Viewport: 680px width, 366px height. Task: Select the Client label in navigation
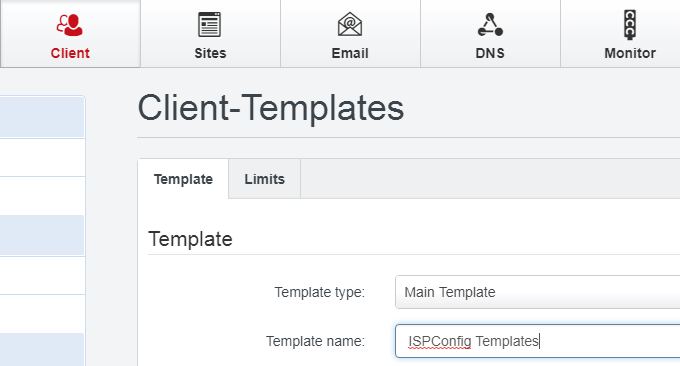click(x=70, y=53)
